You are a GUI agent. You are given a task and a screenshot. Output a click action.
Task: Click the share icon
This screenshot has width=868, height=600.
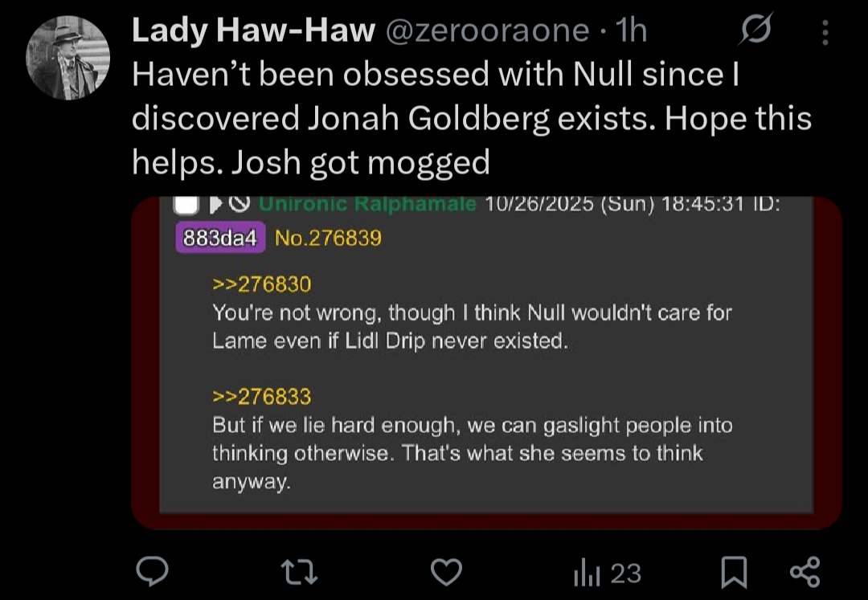(805, 572)
